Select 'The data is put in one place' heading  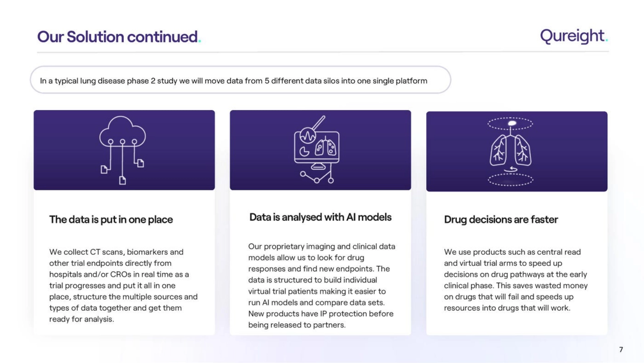coord(111,219)
